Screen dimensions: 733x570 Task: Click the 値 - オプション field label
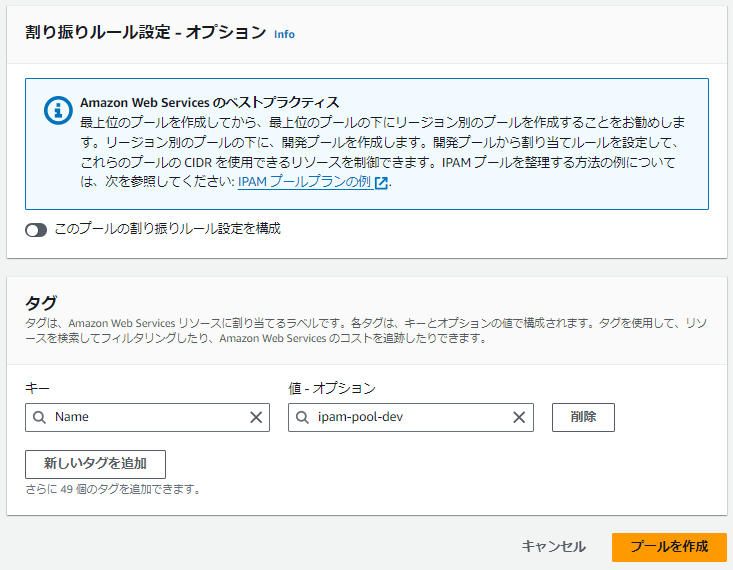332,388
